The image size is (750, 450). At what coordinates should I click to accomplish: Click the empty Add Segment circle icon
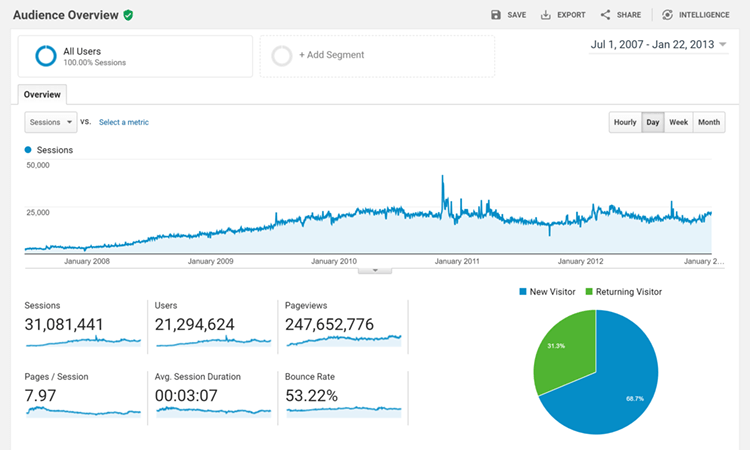pyautogui.click(x=282, y=56)
